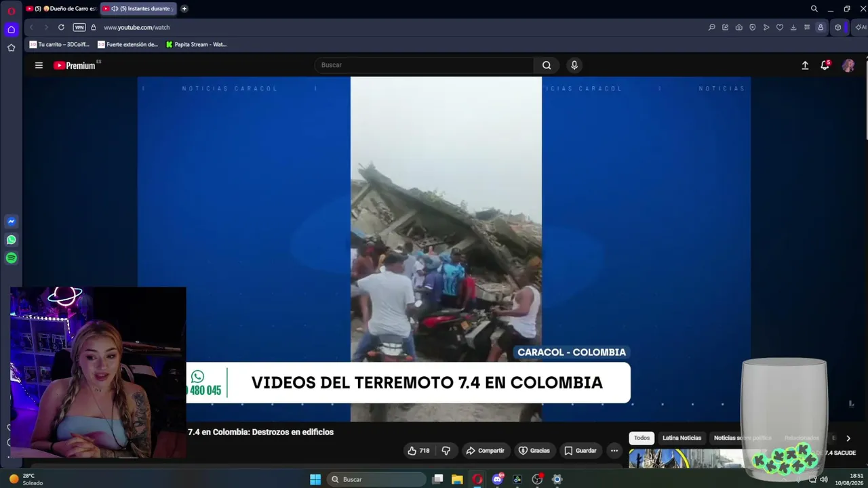Viewport: 868px width, 488px height.
Task: Open the extensions cube icon
Action: [837, 27]
